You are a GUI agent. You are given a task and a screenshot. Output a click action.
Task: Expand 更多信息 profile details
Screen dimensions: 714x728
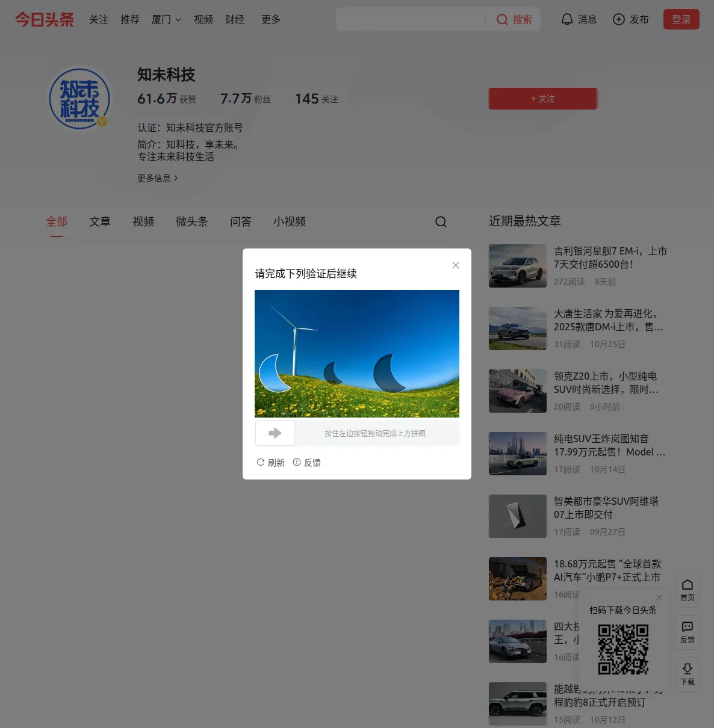(158, 178)
